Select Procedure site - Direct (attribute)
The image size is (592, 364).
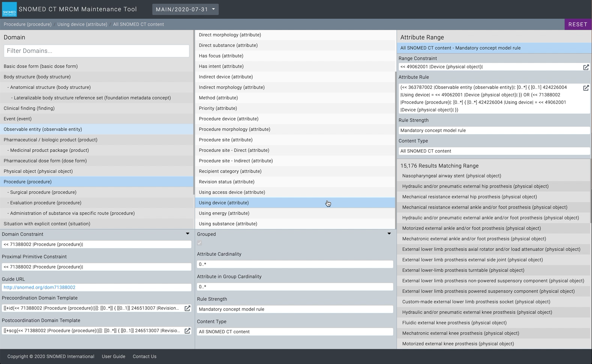pos(295,150)
